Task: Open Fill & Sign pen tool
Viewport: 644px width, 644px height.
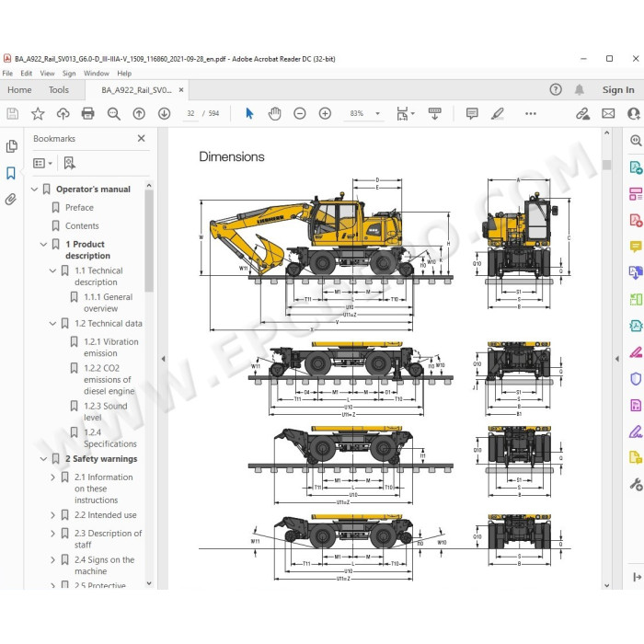Action: (636, 431)
